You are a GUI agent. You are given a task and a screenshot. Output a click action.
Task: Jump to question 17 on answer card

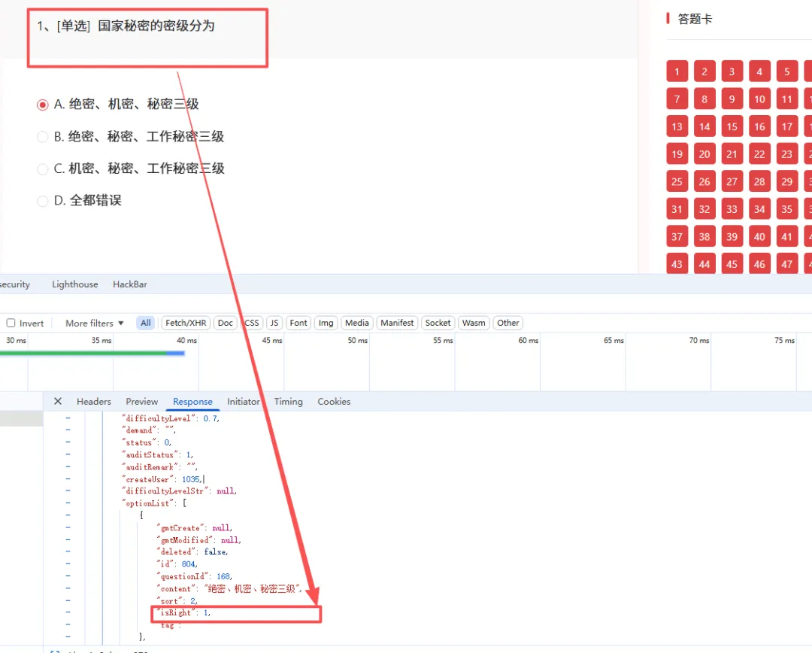786,126
